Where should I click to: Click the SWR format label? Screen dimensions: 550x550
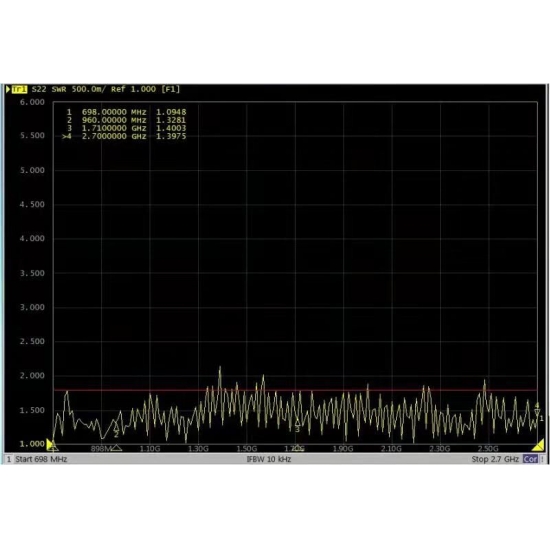[59, 89]
